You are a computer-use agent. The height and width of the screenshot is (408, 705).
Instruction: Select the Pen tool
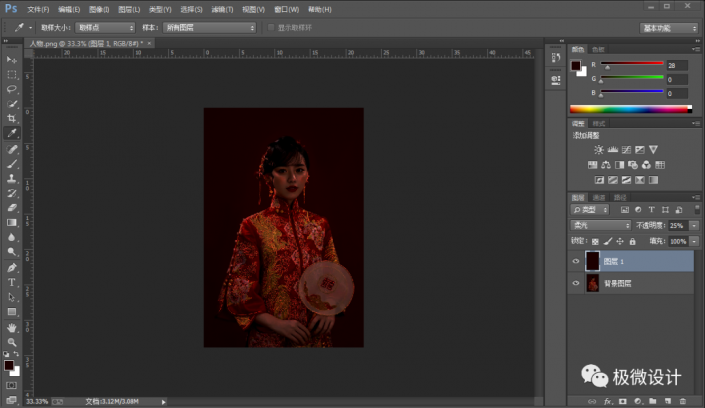point(12,268)
